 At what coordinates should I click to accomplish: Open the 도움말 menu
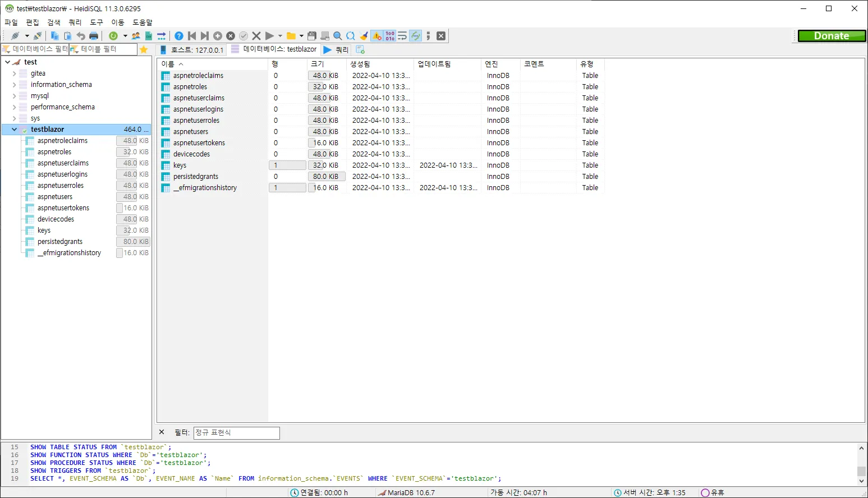click(143, 22)
